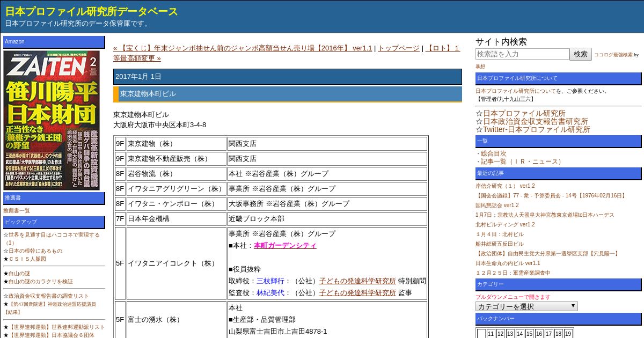Open 記事一覧（ＩＲ・ニュース） link
The height and width of the screenshot is (338, 644).
522,161
